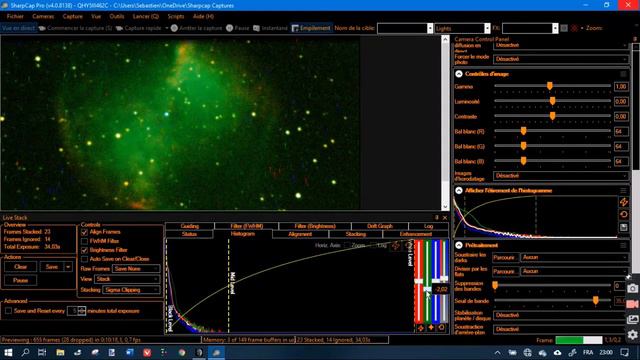Open Windows Start menu

click(x=8, y=352)
